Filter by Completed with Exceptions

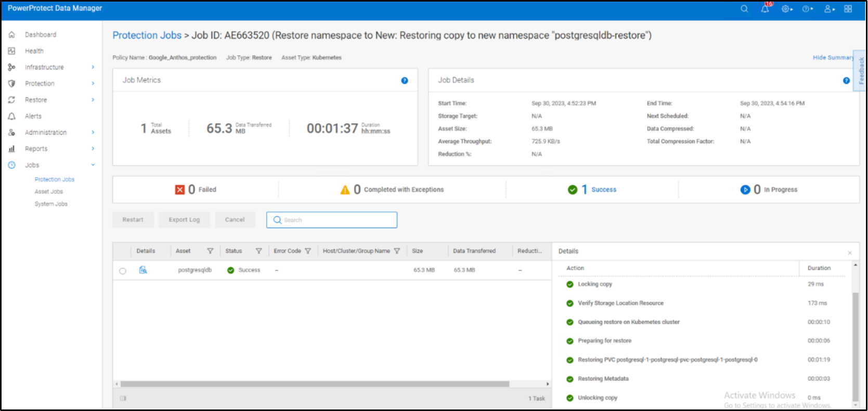392,190
